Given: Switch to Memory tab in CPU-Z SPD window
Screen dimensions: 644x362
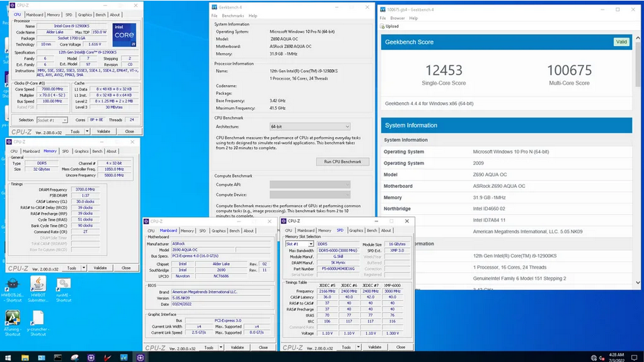Looking at the screenshot, I should pyautogui.click(x=325, y=231).
